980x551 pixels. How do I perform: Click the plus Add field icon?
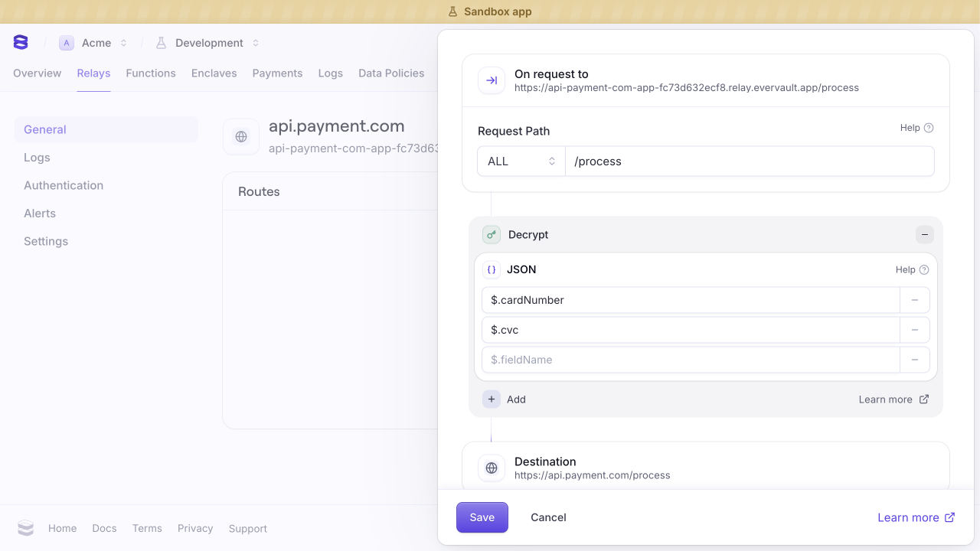click(492, 399)
